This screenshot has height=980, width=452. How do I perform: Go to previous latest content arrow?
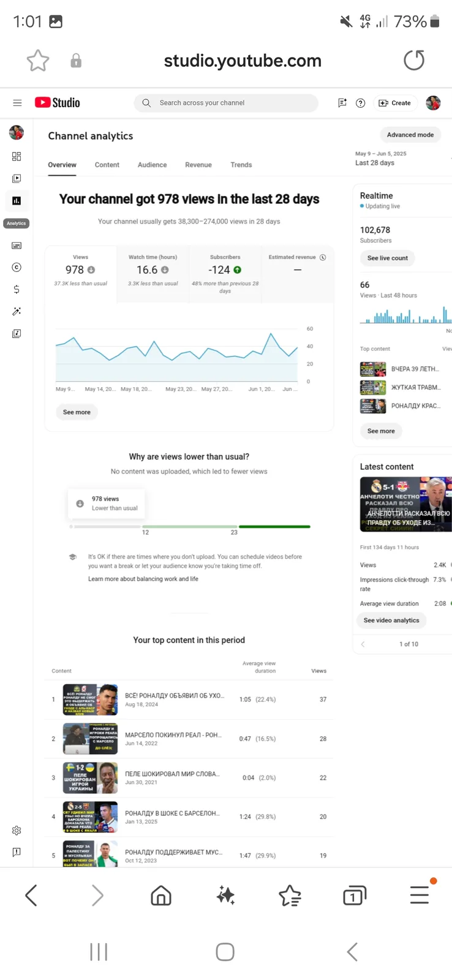pos(363,644)
